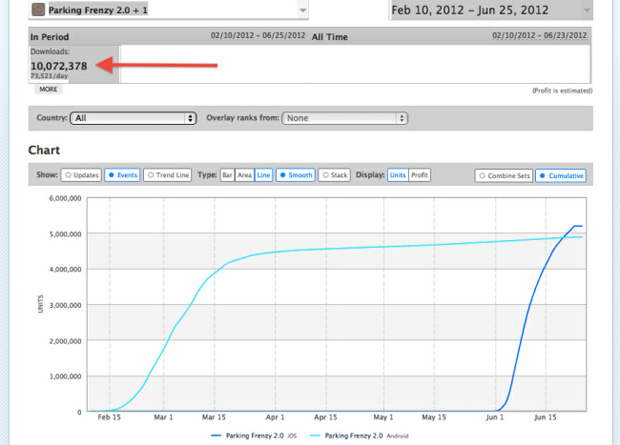
Task: Toggle the Smooth chart option
Action: coord(296,175)
